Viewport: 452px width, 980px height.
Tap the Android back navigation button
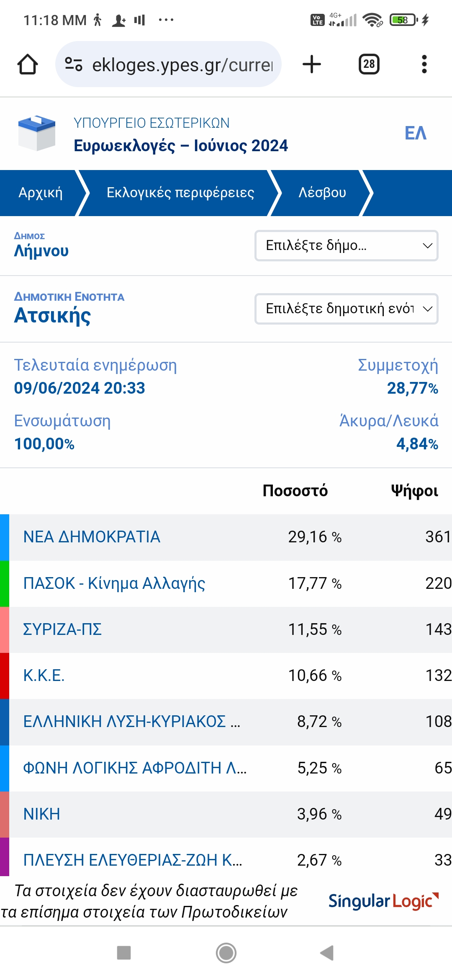[327, 953]
